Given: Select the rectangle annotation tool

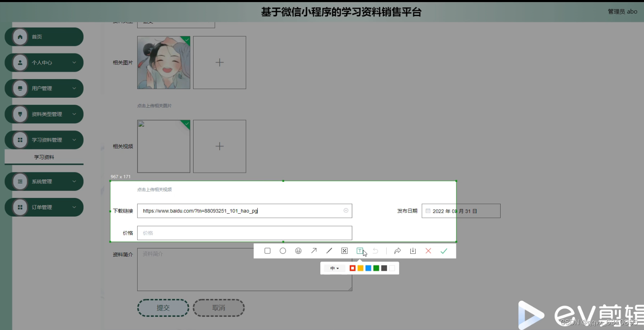Looking at the screenshot, I should (x=267, y=251).
